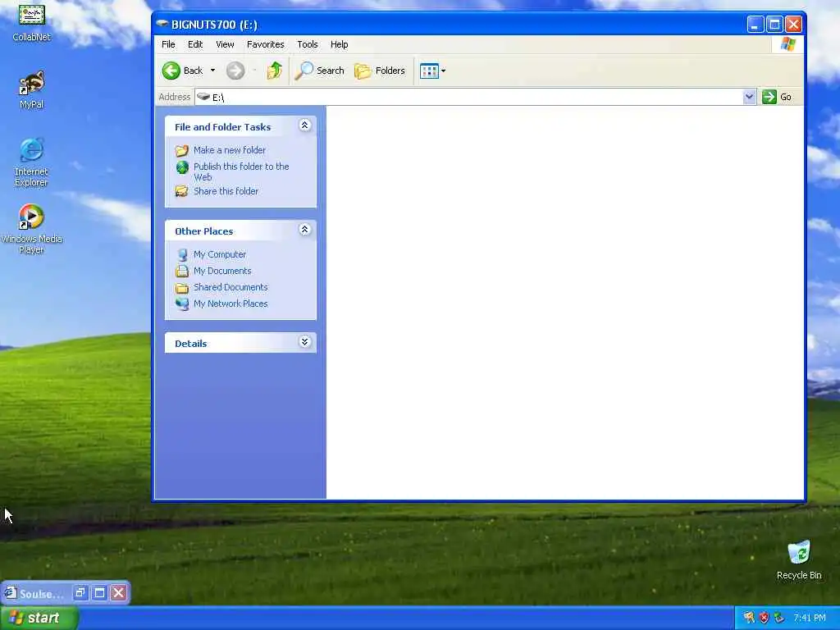Viewport: 840px width, 630px height.
Task: Go up one folder level
Action: 275,71
